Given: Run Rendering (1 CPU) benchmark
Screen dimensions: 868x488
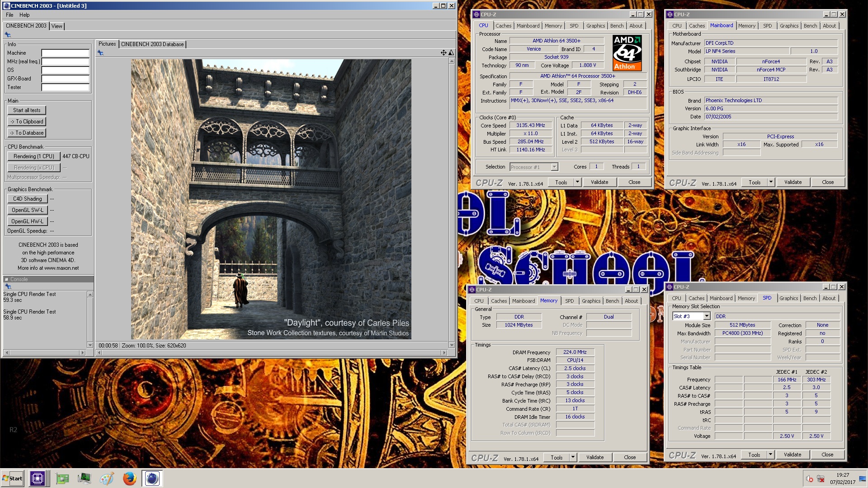Looking at the screenshot, I should point(33,156).
